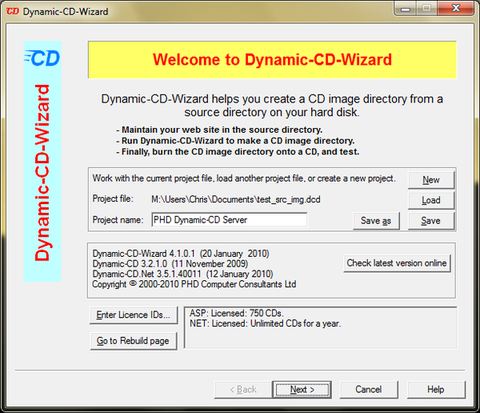Close the Dynamic-CD-Wizard window
The image size is (480, 413).
click(x=456, y=8)
